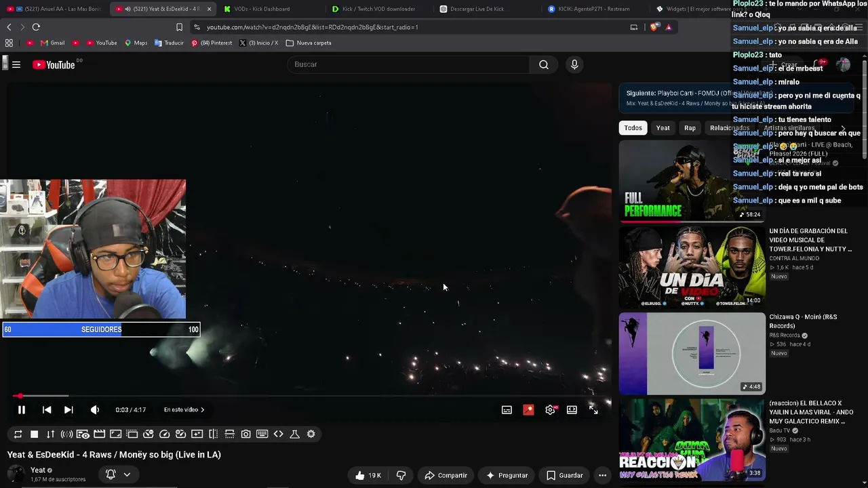Open the YouTube hamburger guide menu
868x488 pixels.
click(x=16, y=65)
